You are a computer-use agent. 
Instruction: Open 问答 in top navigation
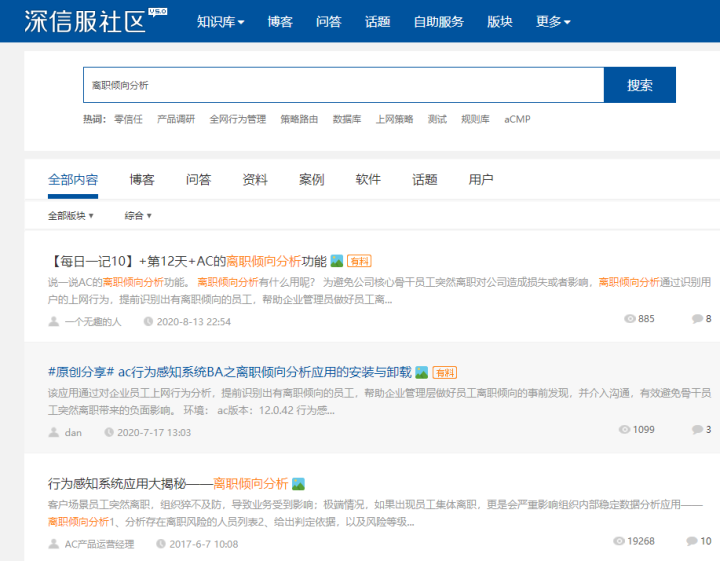click(x=329, y=22)
